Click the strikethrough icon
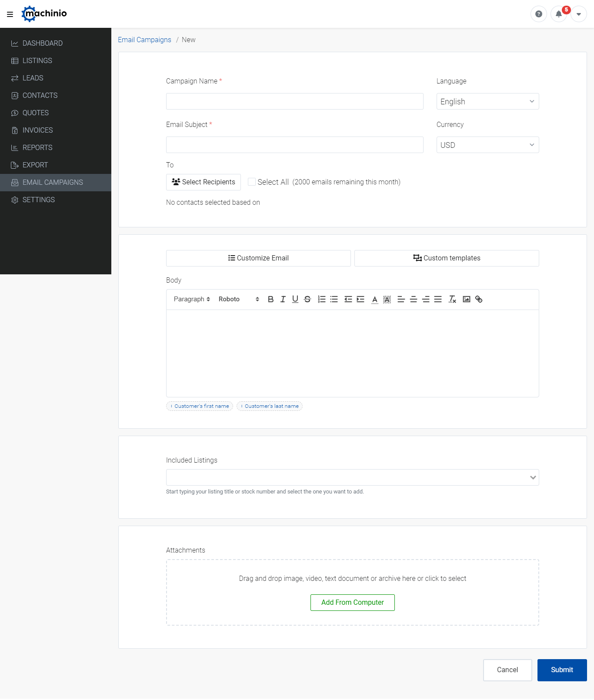The image size is (594, 700). [x=307, y=299]
